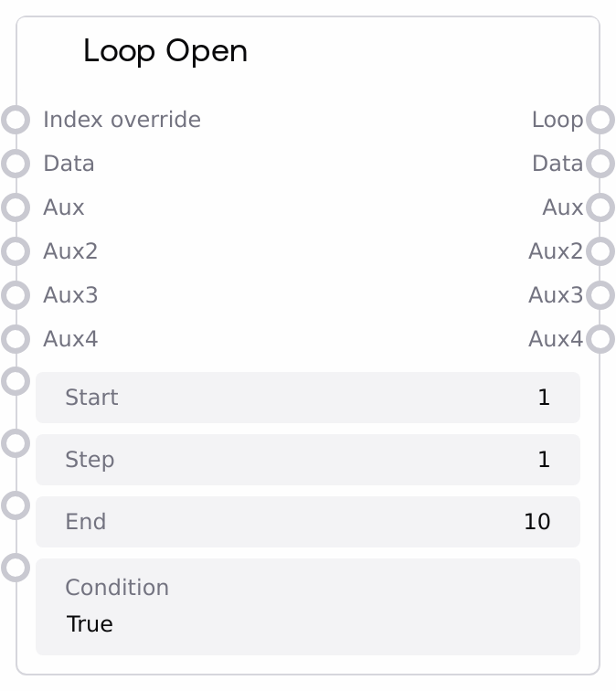
Task: Click the Aux2 output socket on right
Action: [x=600, y=251]
